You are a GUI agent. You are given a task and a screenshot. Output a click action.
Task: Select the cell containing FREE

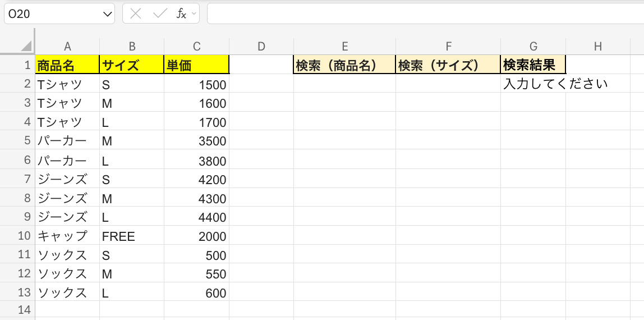point(132,236)
